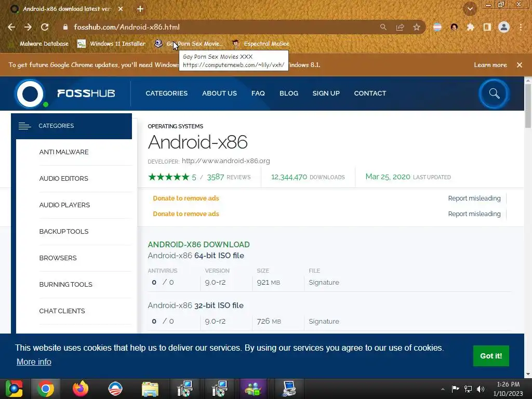
Task: Go forward to next page
Action: (x=28, y=27)
